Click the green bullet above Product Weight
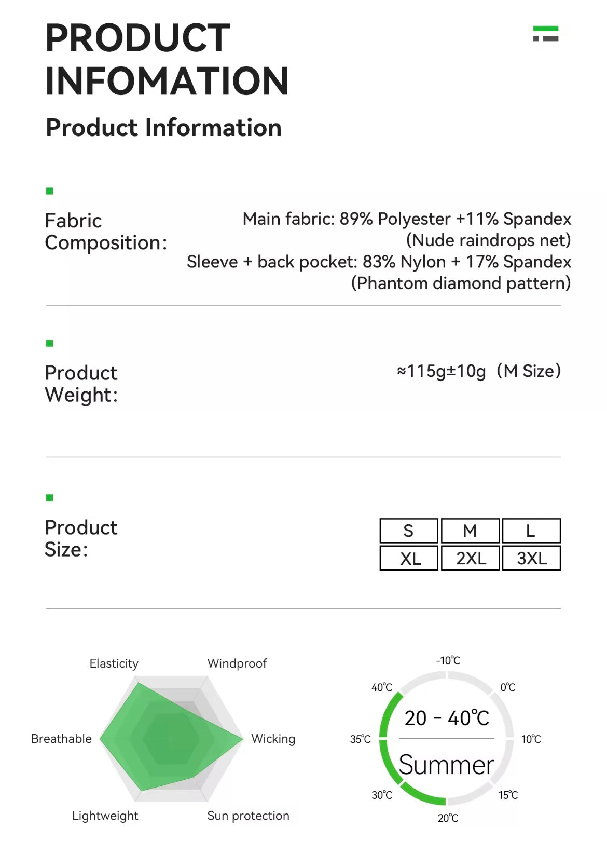 click(50, 343)
